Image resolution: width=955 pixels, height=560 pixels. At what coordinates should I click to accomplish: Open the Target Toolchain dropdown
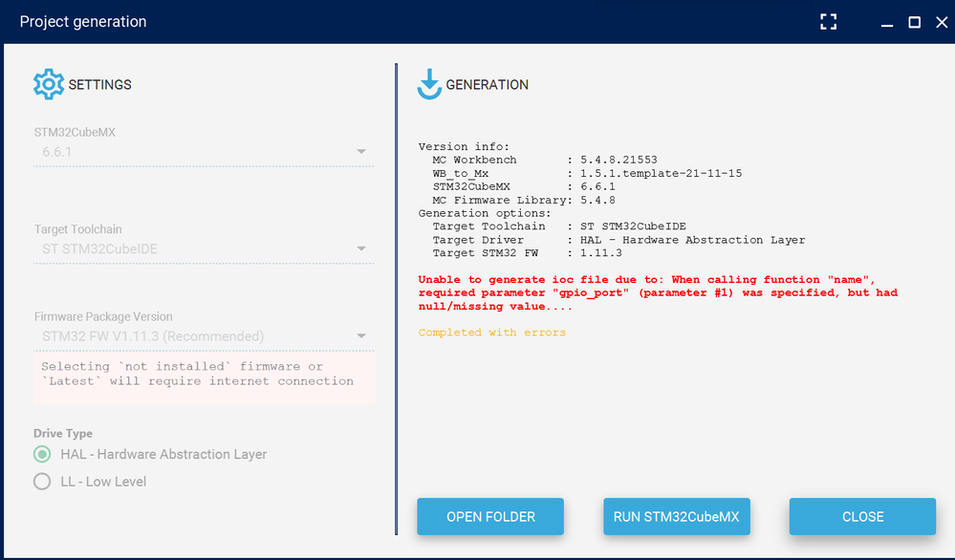click(204, 249)
